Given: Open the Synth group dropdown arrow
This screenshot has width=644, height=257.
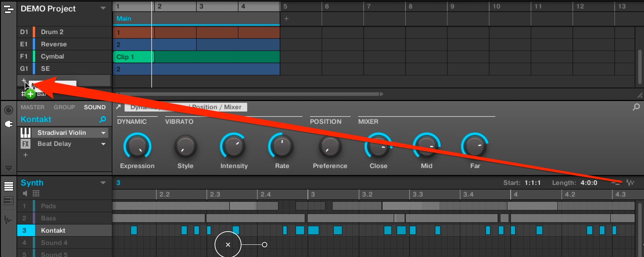Looking at the screenshot, I should click(x=103, y=183).
